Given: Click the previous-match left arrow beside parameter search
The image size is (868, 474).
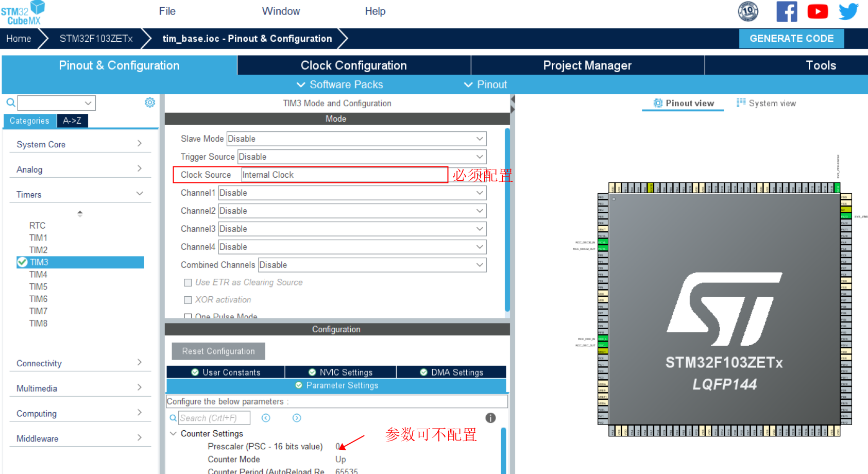Looking at the screenshot, I should pyautogui.click(x=266, y=418).
